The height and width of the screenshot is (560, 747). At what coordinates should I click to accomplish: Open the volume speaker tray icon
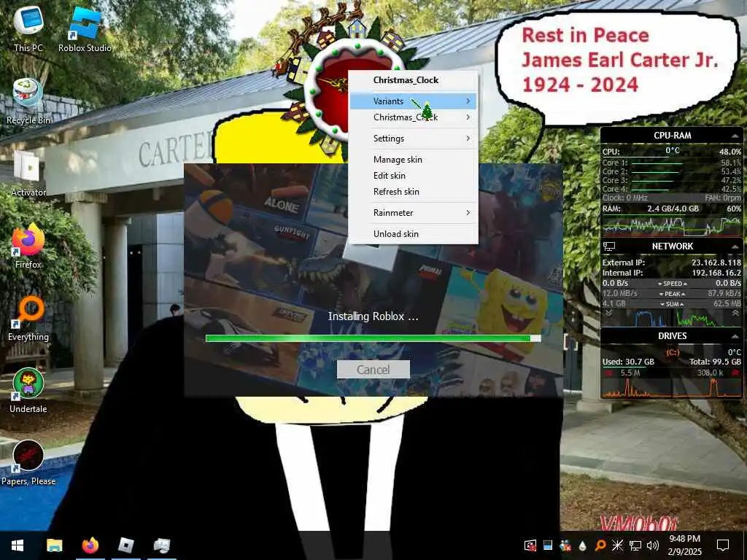(653, 545)
